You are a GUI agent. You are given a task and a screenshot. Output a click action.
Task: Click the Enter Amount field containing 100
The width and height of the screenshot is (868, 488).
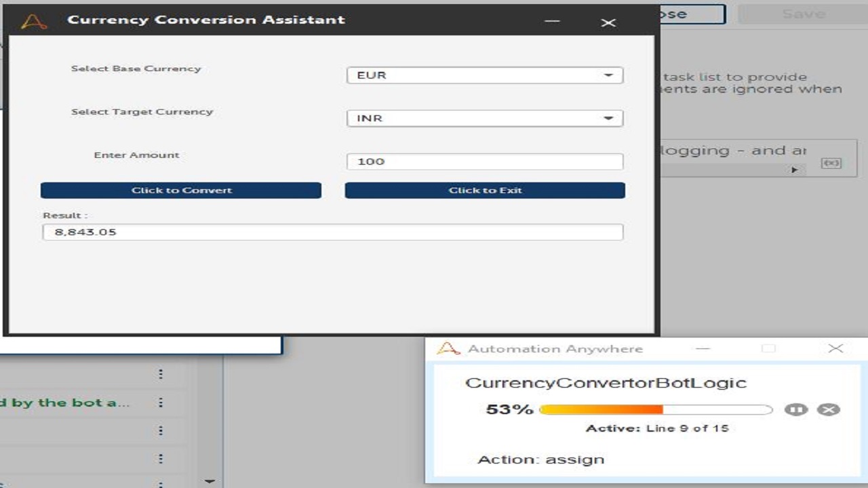tap(485, 161)
